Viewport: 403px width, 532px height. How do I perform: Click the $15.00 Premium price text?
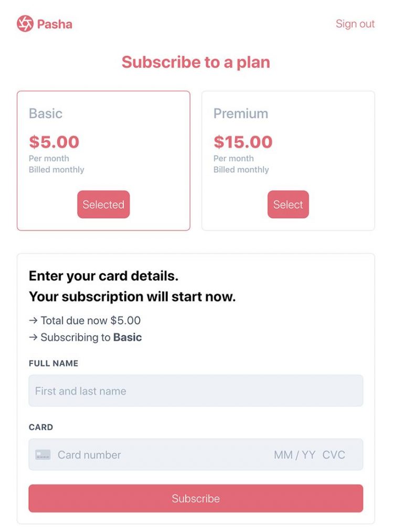(242, 142)
